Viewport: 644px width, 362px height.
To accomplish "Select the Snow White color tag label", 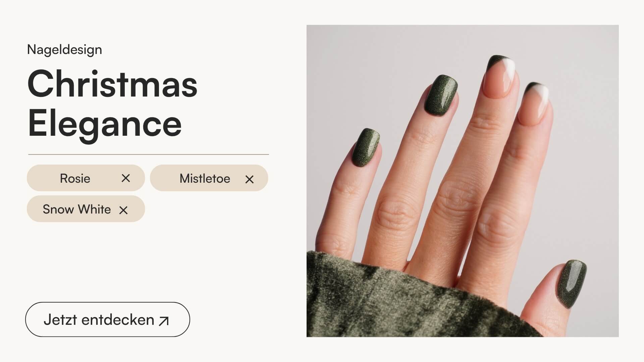I will (76, 209).
